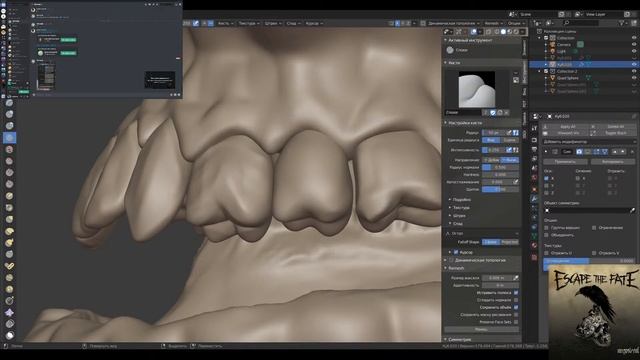
Task: Switch to solid shading mode icon
Action: coord(503,31)
